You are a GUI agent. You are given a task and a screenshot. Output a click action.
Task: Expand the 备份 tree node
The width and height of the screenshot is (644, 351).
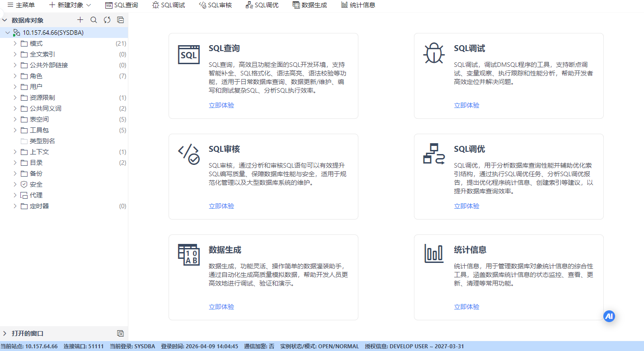(15, 173)
